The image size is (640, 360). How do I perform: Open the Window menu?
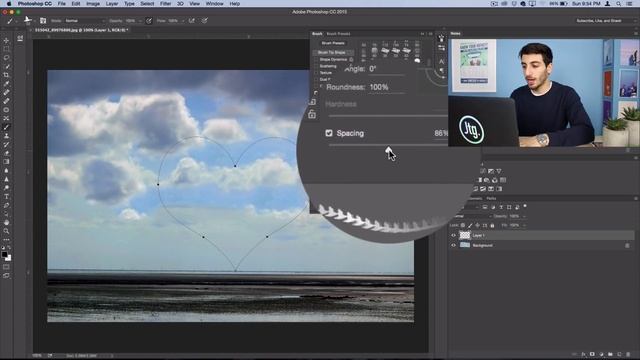(214, 4)
